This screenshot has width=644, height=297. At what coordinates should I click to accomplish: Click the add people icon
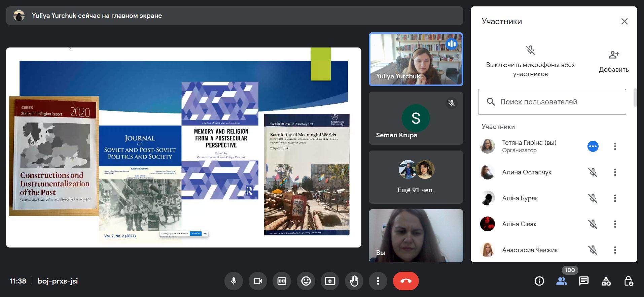click(614, 55)
